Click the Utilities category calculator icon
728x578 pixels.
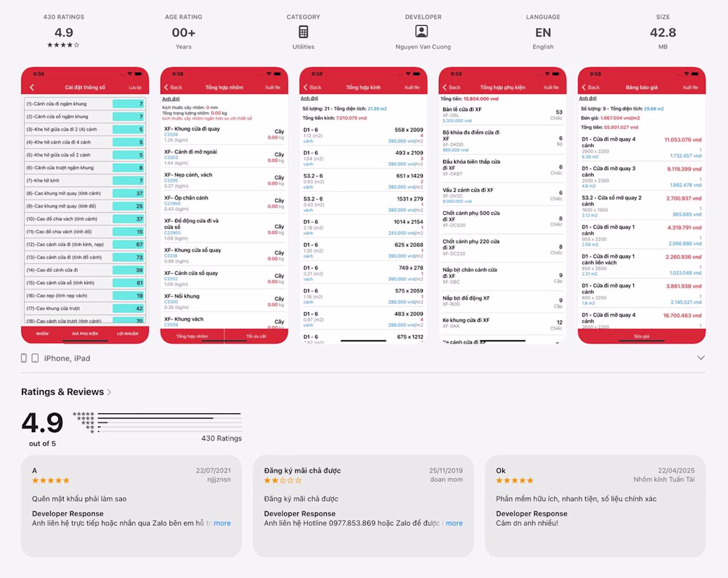point(303,32)
